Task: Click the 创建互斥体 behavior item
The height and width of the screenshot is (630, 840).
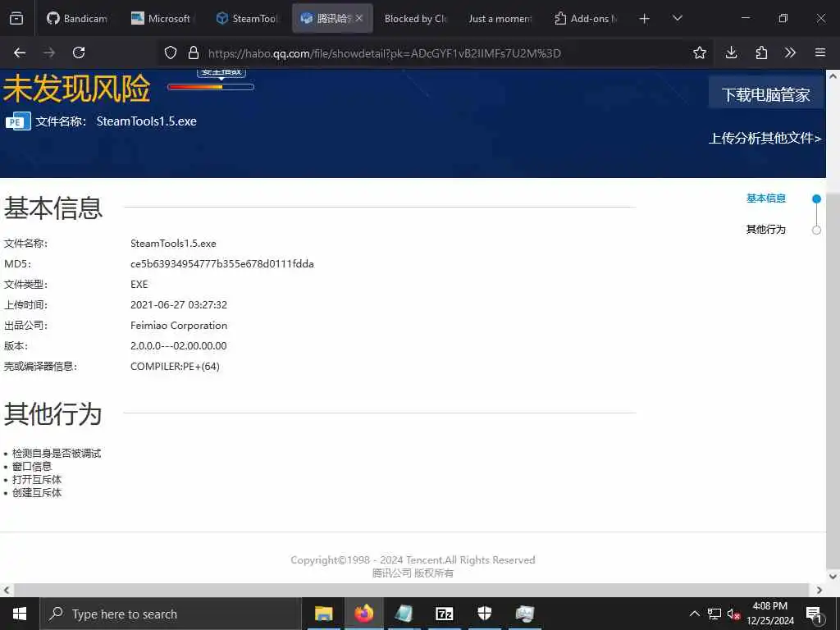Action: click(x=37, y=493)
